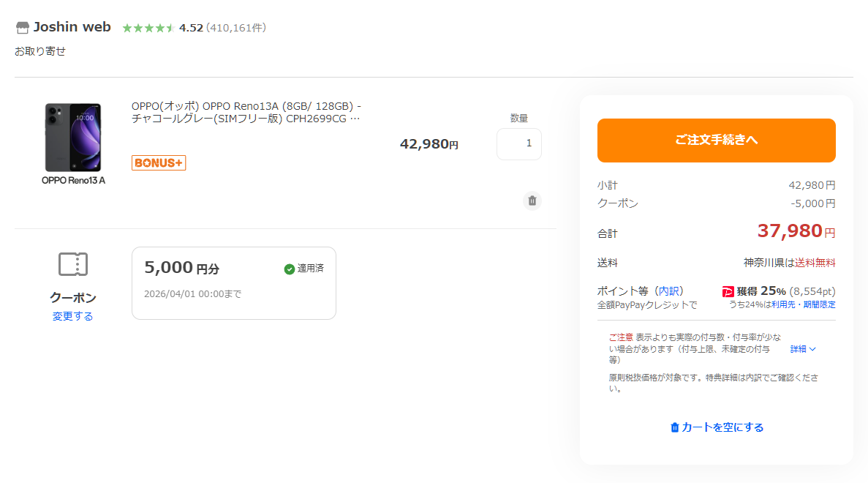
Task: Remove the item with the trash icon
Action: coord(532,201)
